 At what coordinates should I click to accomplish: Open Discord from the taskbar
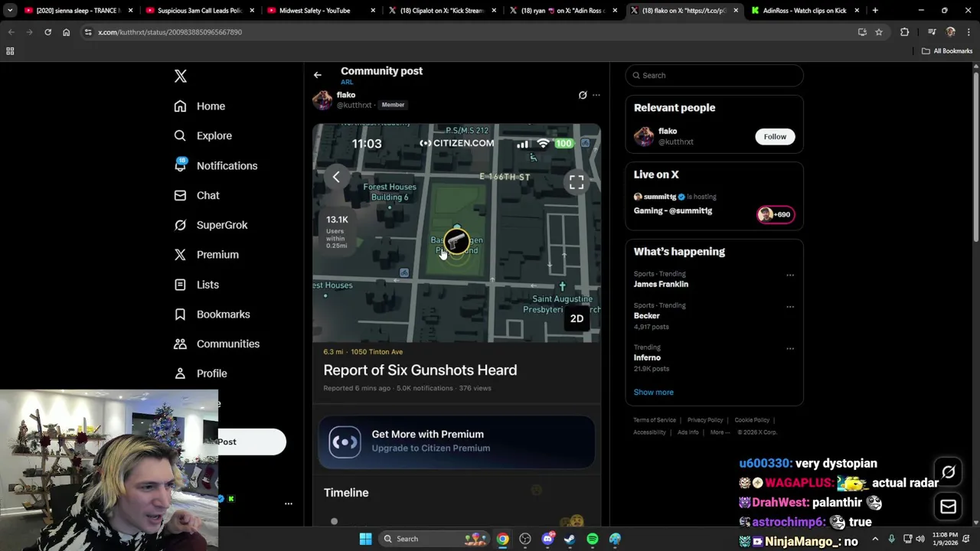pos(547,539)
